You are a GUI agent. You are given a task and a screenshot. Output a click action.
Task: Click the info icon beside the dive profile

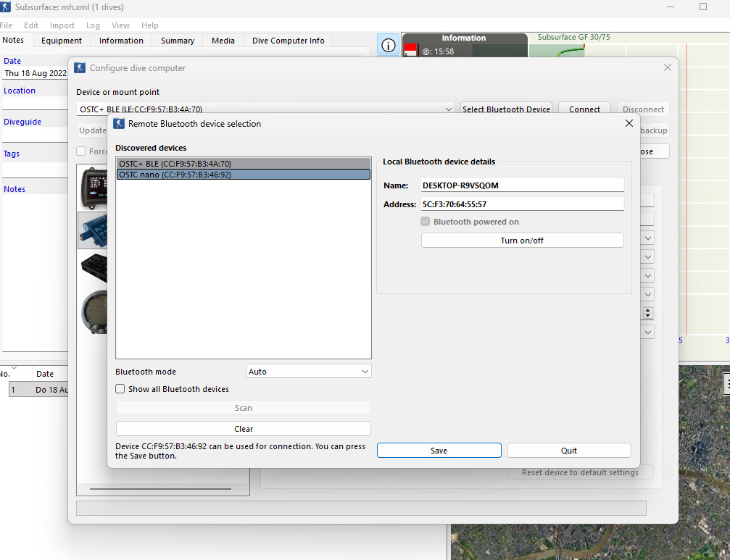click(x=389, y=45)
